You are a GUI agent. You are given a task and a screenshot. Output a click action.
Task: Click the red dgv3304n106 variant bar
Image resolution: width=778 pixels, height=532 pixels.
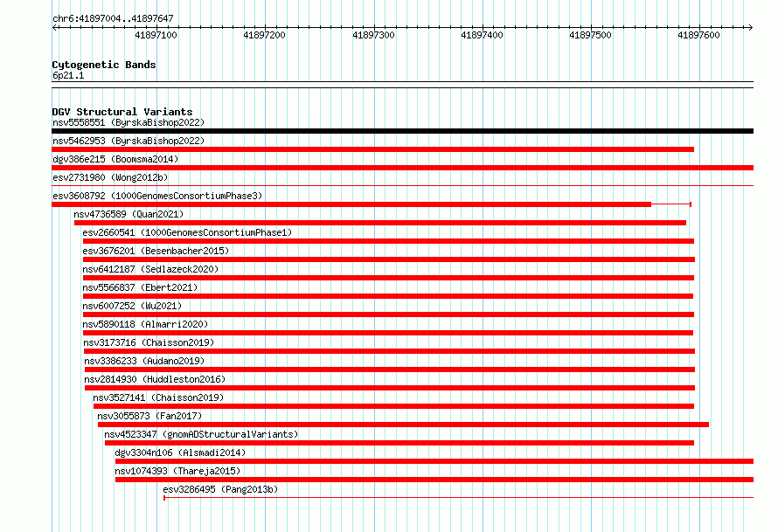click(434, 461)
